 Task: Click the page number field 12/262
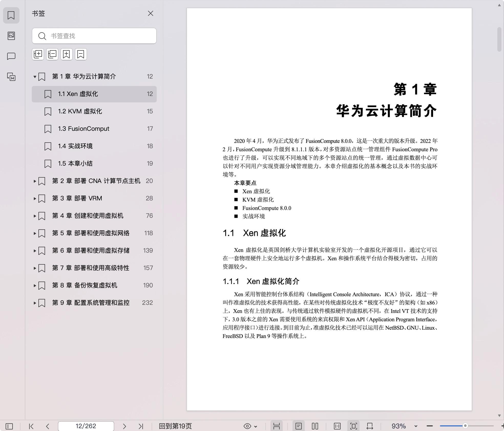click(x=86, y=426)
